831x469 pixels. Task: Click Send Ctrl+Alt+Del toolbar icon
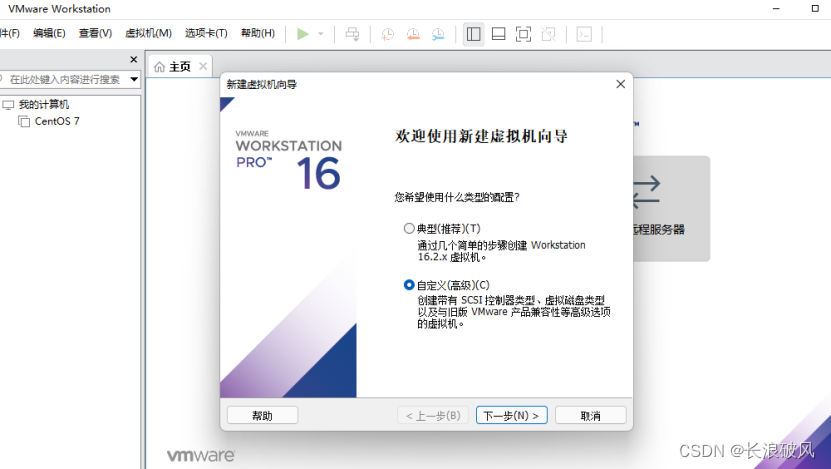[x=352, y=34]
